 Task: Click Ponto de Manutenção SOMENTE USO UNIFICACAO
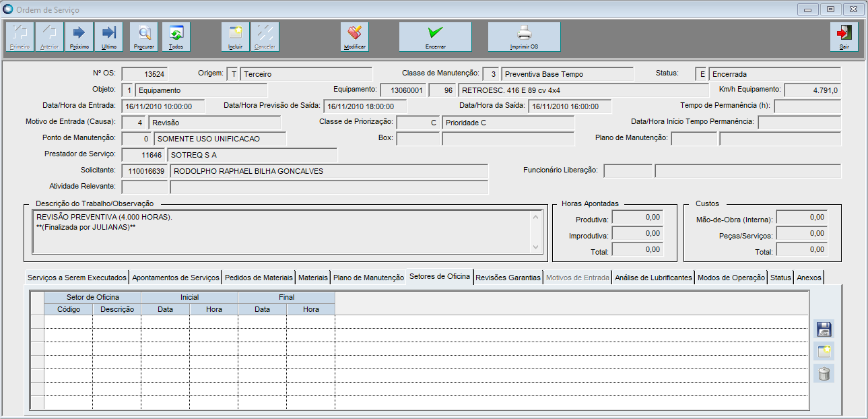220,139
